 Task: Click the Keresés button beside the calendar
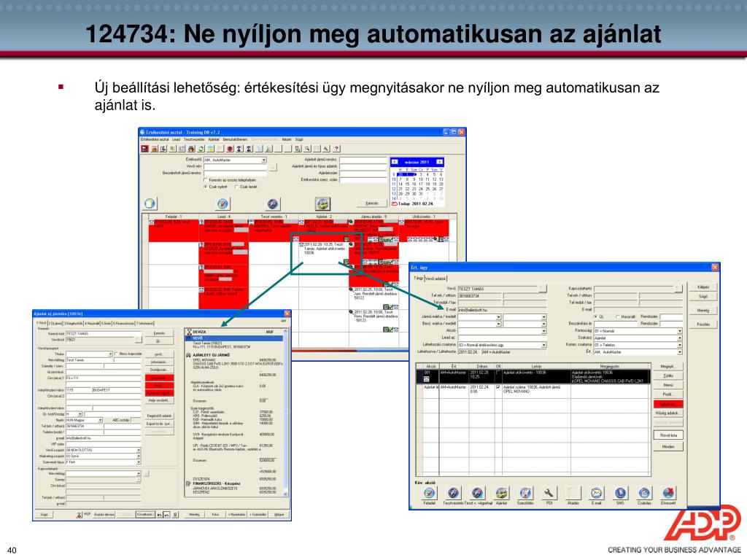(371, 203)
